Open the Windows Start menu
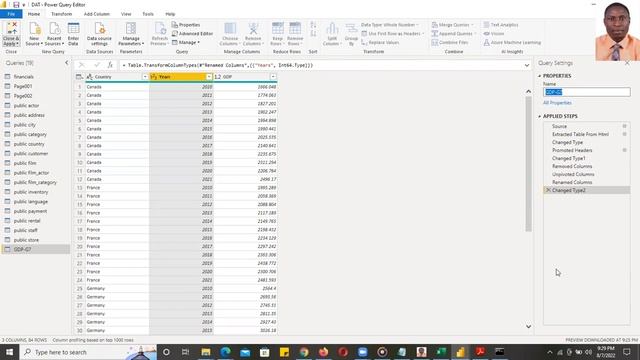 (9, 352)
